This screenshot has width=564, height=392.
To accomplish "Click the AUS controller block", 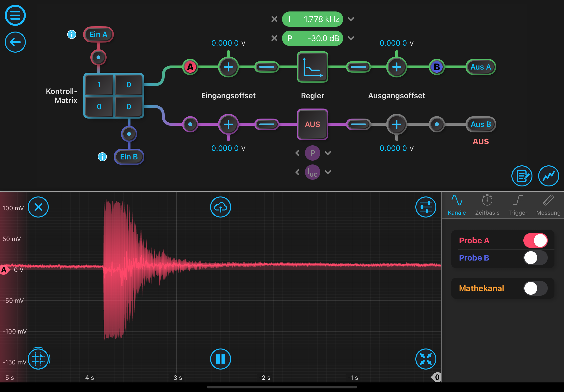I will coord(312,124).
